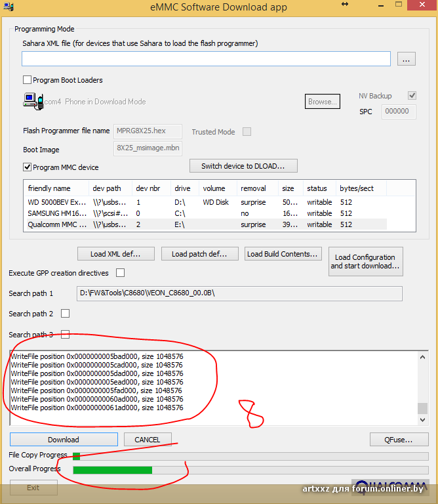The height and width of the screenshot is (504, 438).
Task: Click the drive column header
Action: click(185, 188)
